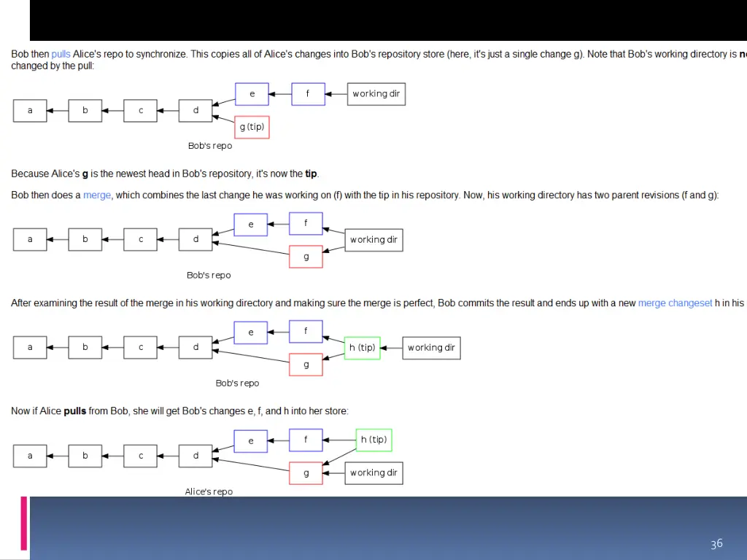
Task: Follow the 'merge' link in the text
Action: (x=97, y=195)
